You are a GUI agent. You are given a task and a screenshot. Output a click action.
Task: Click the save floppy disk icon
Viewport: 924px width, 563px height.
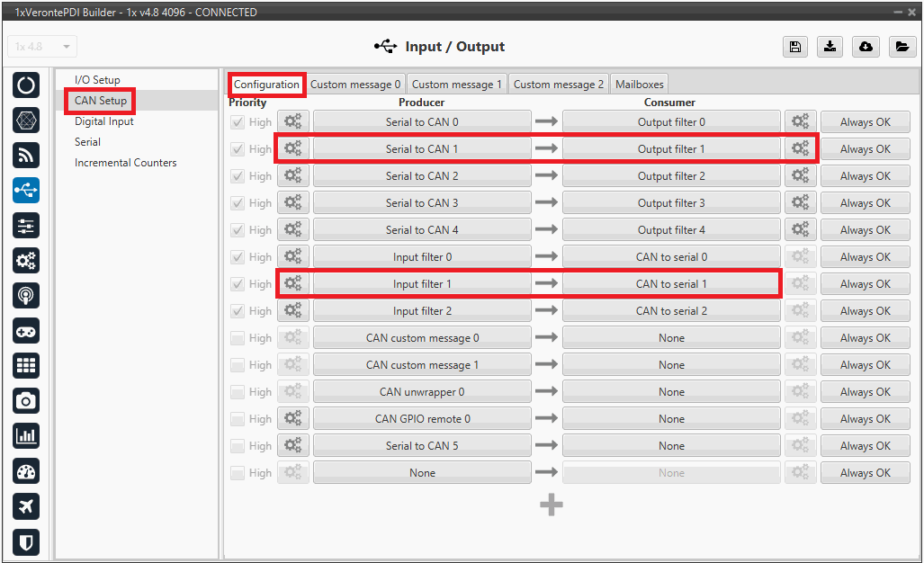click(x=794, y=48)
